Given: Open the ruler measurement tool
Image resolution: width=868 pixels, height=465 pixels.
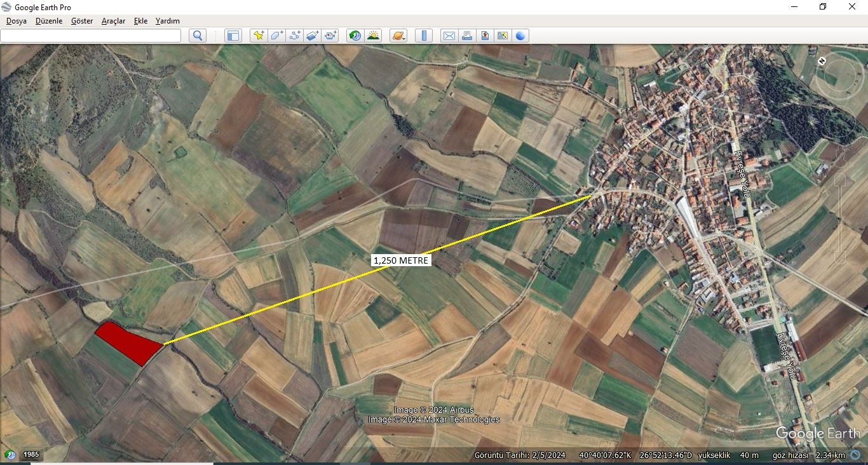Looking at the screenshot, I should click(424, 36).
